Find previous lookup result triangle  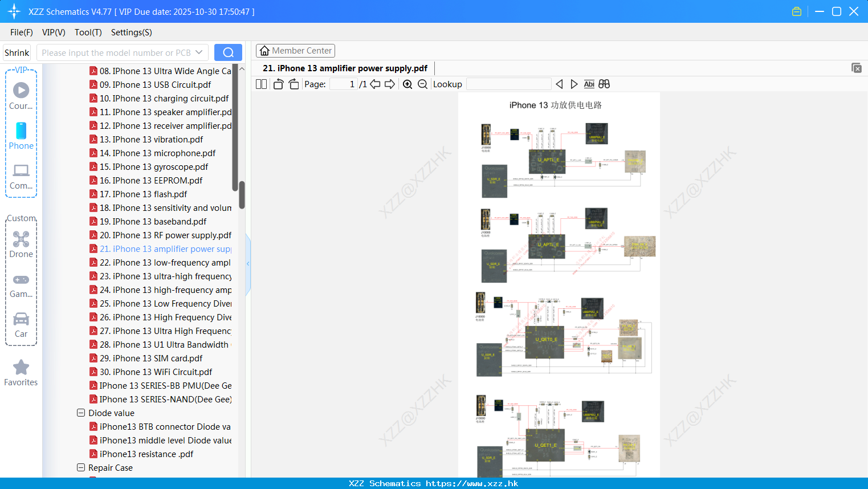(x=559, y=84)
